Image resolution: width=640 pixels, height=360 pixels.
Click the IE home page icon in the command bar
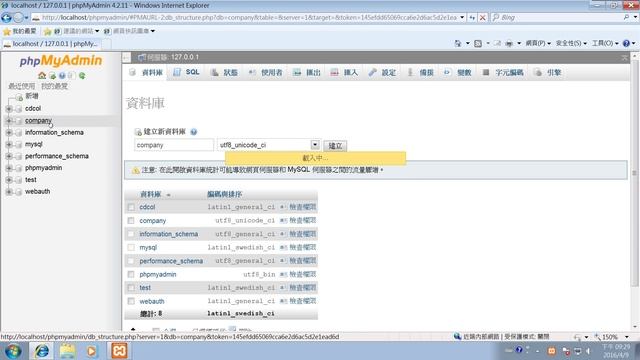pyautogui.click(x=458, y=43)
